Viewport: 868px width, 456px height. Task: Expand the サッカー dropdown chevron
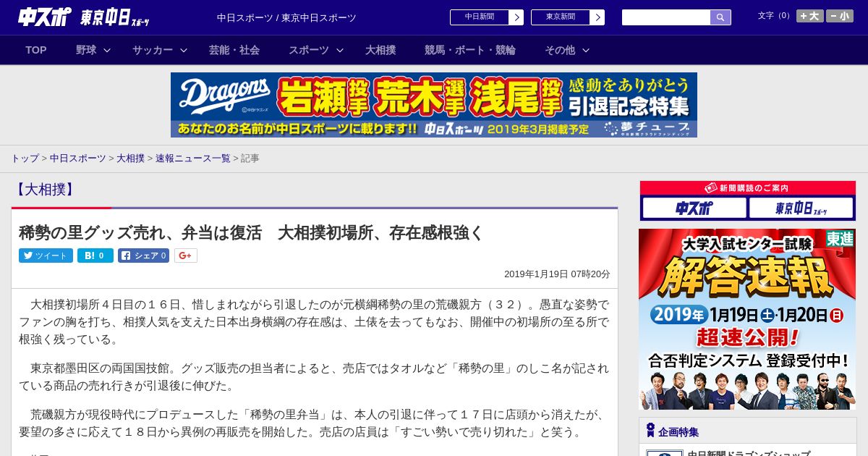click(184, 50)
